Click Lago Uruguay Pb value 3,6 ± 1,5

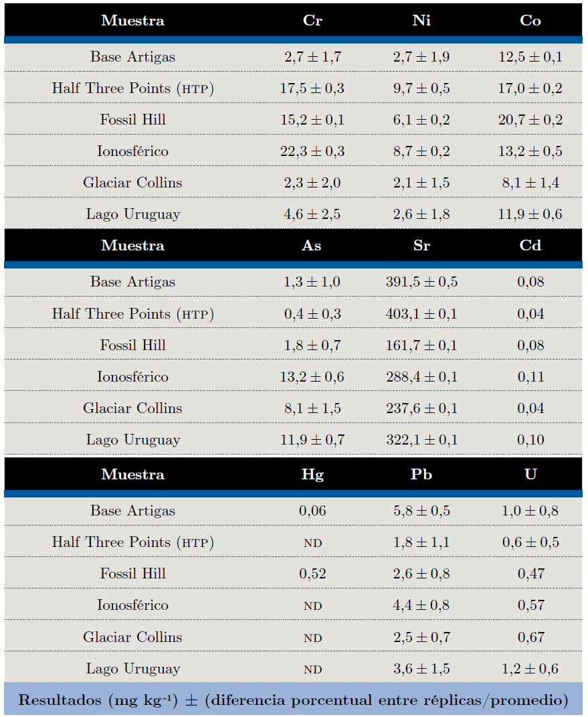pos(421,668)
